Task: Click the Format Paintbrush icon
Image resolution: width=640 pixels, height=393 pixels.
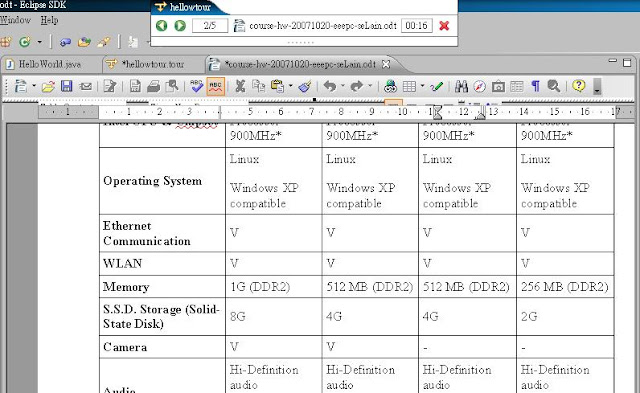Action: coord(305,86)
